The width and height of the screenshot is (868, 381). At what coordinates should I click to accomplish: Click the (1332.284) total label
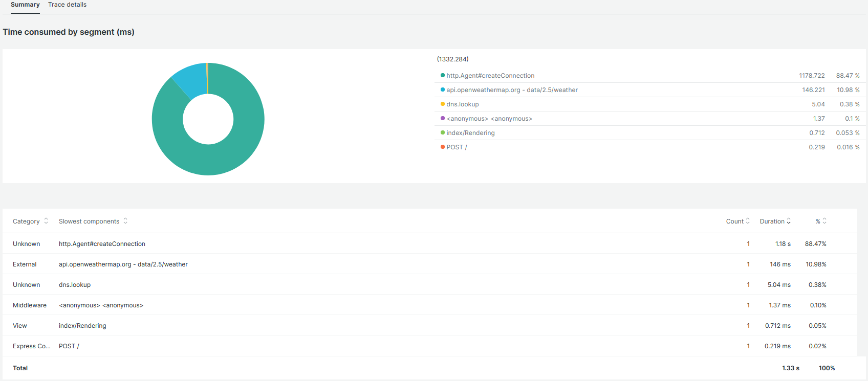453,59
